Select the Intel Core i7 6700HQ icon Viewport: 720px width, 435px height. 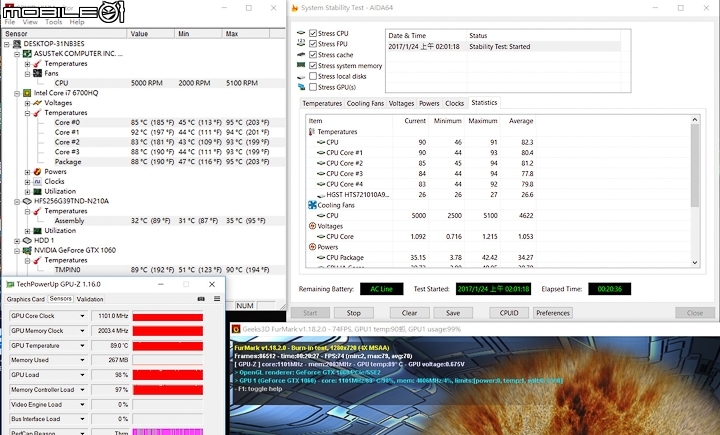tap(27, 93)
